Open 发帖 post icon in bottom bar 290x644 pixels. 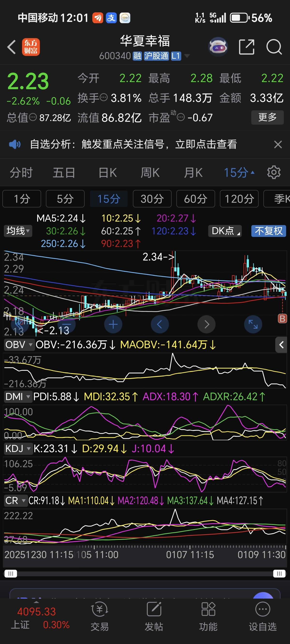click(154, 616)
